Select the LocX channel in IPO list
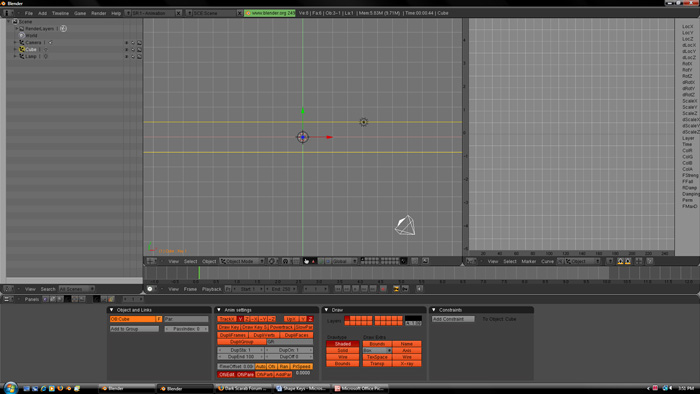Viewport: 700px width, 394px height. pos(688,26)
